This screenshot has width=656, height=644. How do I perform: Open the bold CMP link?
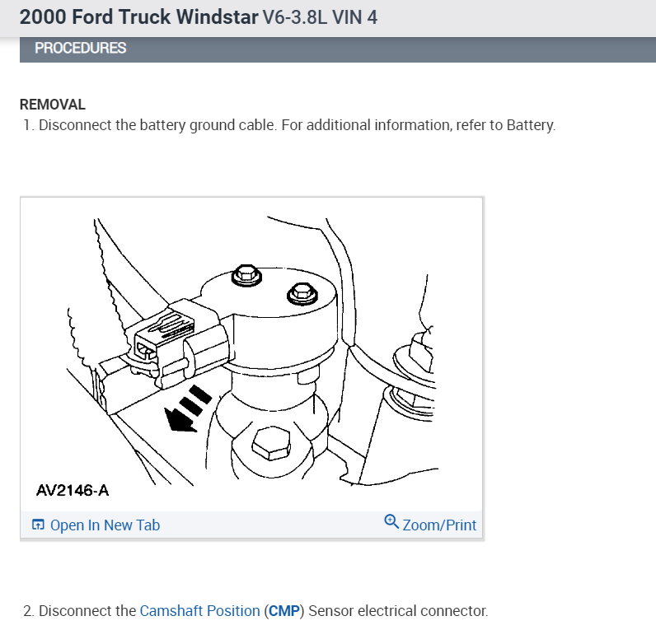[284, 611]
